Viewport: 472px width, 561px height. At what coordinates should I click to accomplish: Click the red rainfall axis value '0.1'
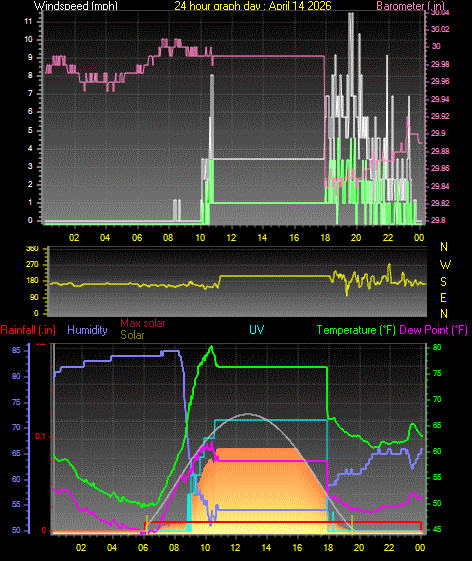point(40,436)
